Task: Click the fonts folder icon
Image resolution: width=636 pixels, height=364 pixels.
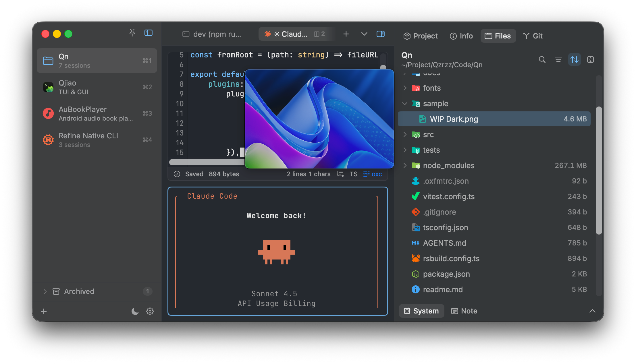Action: click(x=416, y=88)
